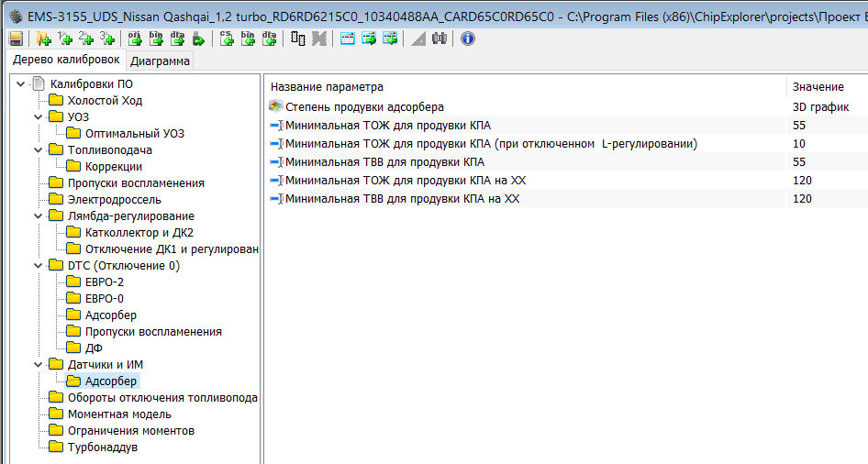Collapse the Лямбда-регулирование tree branch
868x464 pixels.
point(38,216)
